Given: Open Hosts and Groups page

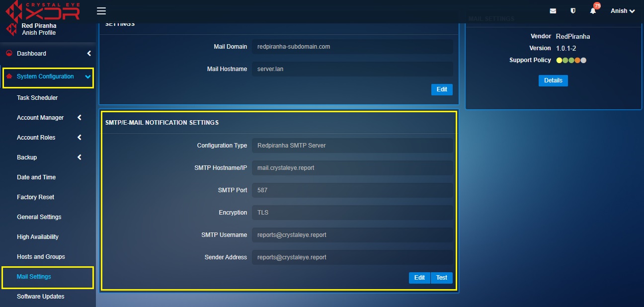Looking at the screenshot, I should (x=41, y=257).
